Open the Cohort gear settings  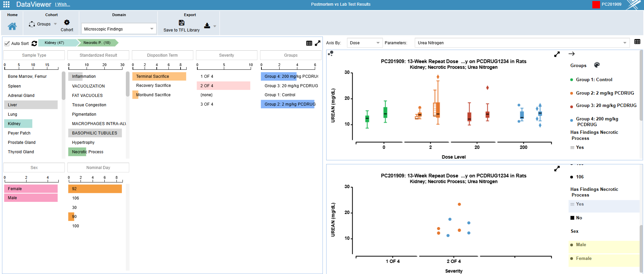pyautogui.click(x=67, y=22)
